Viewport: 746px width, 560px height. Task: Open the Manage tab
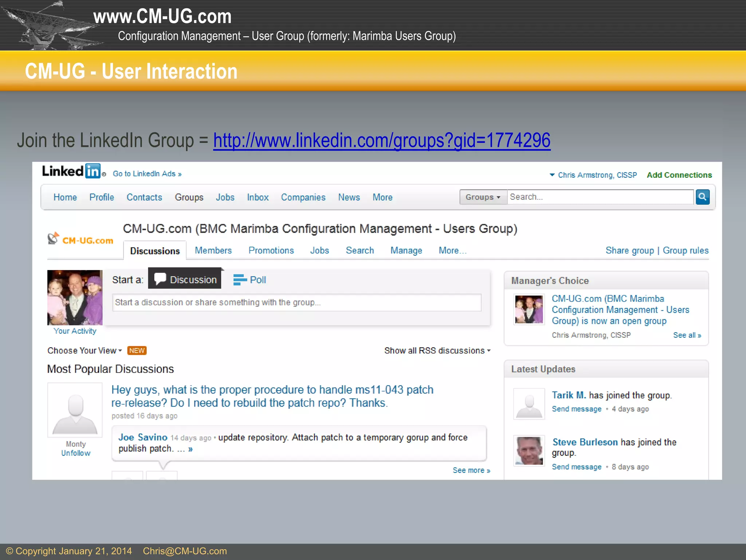coord(406,251)
